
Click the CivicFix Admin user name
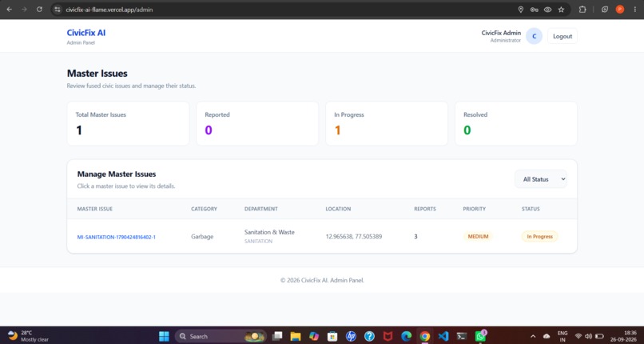point(501,33)
